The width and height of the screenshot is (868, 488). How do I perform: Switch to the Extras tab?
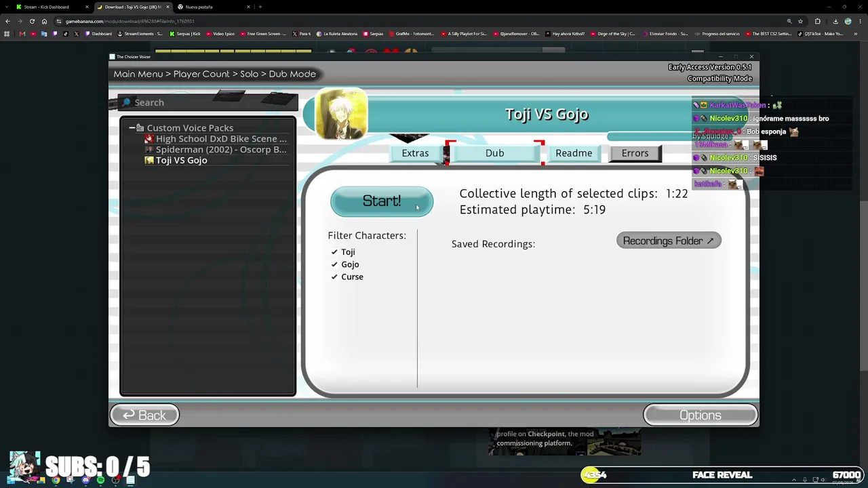415,153
